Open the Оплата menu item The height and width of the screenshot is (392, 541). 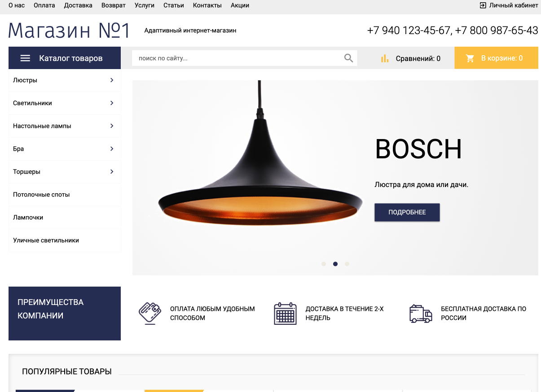click(44, 5)
